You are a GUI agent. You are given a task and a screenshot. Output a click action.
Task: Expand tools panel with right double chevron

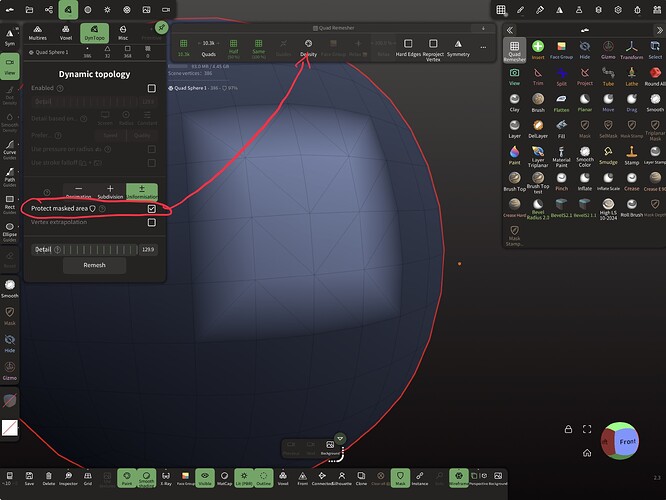click(x=659, y=30)
